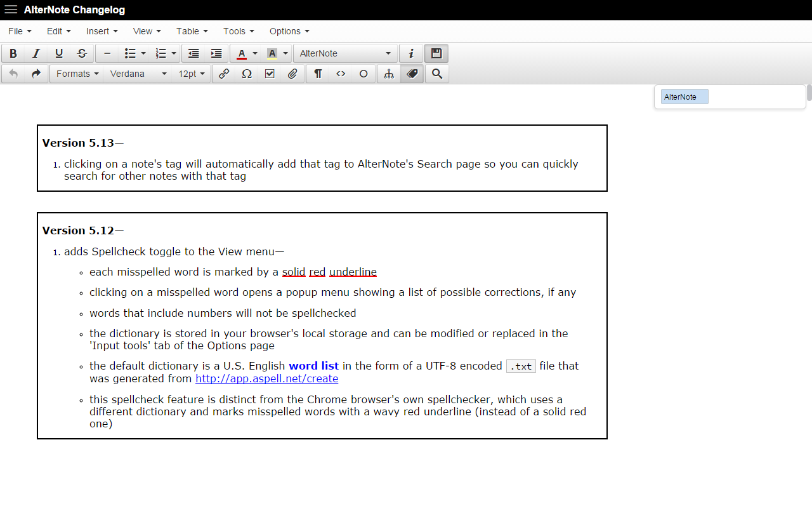Open search with the magnifier icon

pyautogui.click(x=437, y=74)
